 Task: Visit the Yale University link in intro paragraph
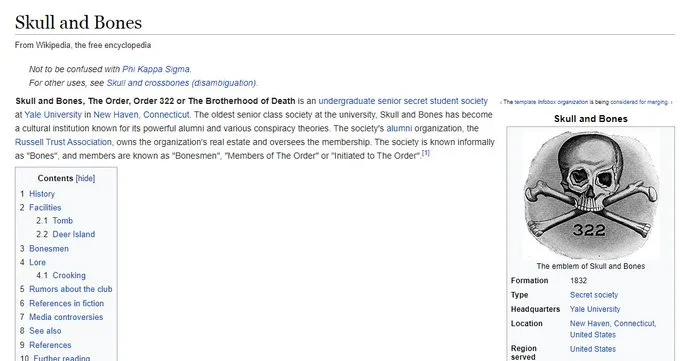click(x=53, y=115)
